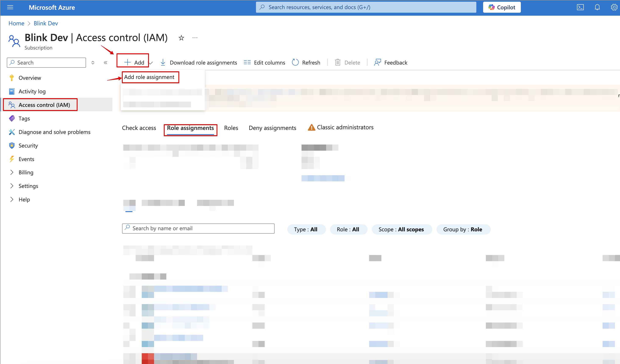
Task: Open the Group by Role filter
Action: pyautogui.click(x=463, y=229)
